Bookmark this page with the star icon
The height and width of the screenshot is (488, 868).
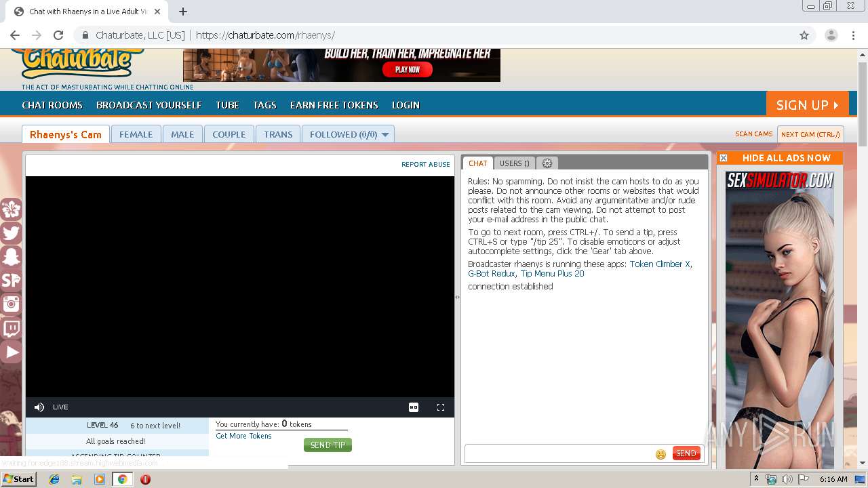click(804, 35)
